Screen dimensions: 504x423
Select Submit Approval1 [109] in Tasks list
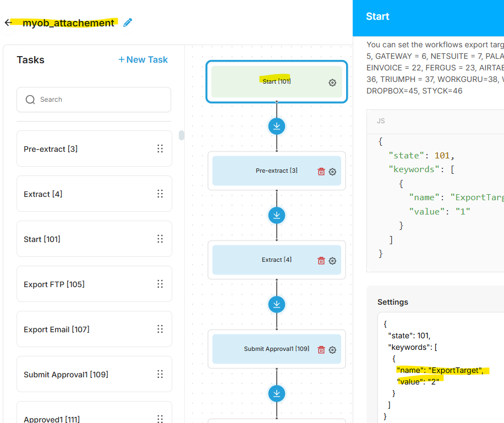(94, 374)
